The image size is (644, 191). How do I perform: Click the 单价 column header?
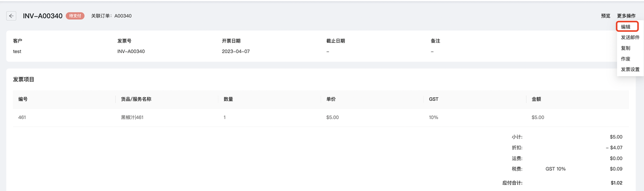point(331,99)
